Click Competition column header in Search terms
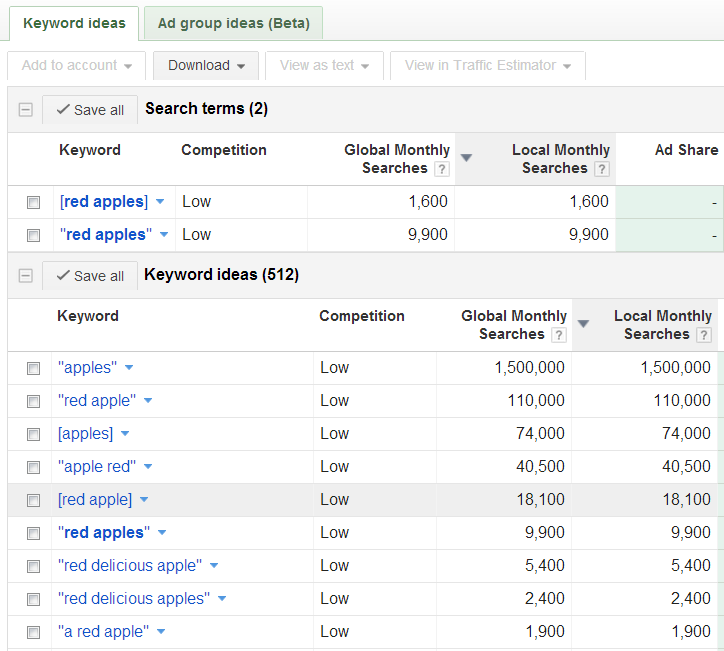724x651 pixels. click(223, 150)
